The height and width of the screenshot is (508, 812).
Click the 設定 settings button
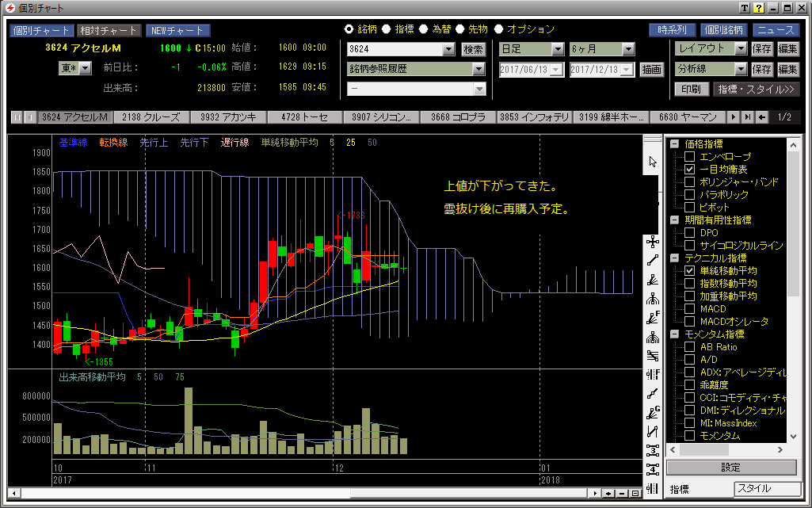click(730, 468)
